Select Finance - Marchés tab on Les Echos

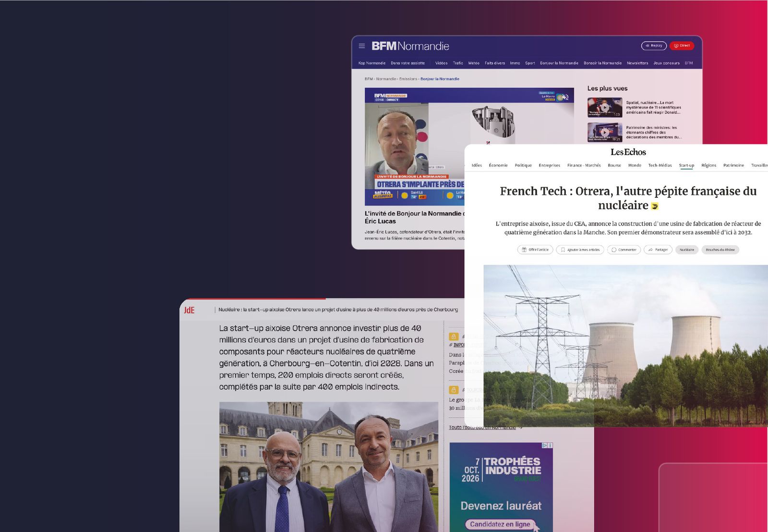pyautogui.click(x=584, y=165)
